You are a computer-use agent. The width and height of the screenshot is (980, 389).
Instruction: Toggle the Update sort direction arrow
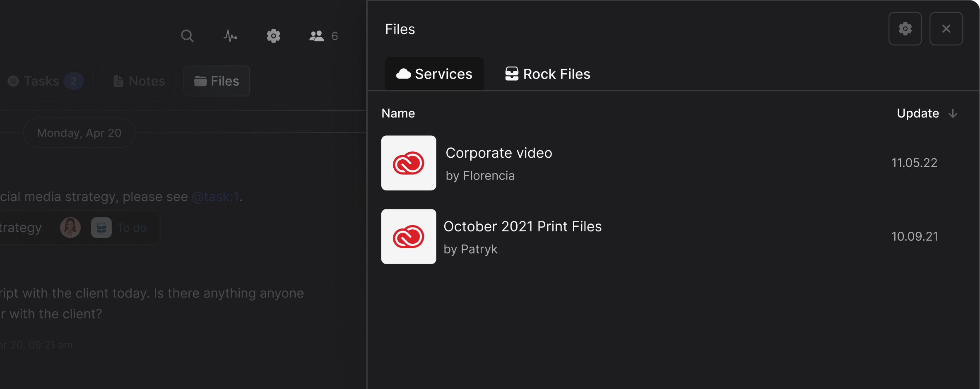pos(953,113)
